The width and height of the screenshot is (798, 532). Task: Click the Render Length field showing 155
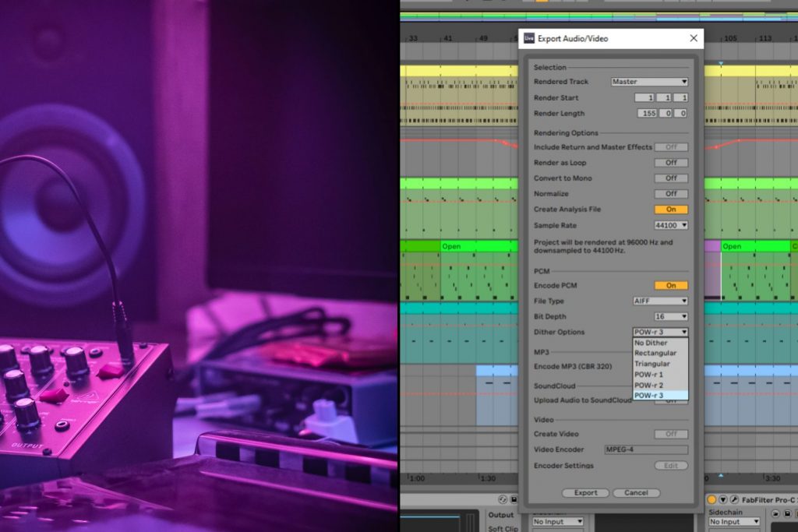click(647, 114)
